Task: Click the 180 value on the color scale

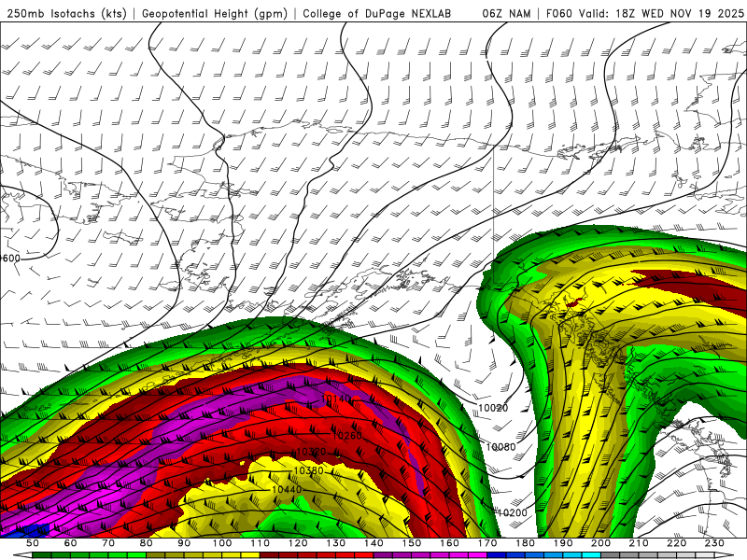Action: pyautogui.click(x=525, y=543)
